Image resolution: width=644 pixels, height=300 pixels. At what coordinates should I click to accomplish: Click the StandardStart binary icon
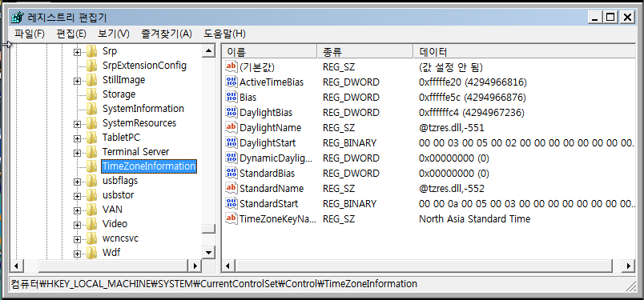pos(231,203)
